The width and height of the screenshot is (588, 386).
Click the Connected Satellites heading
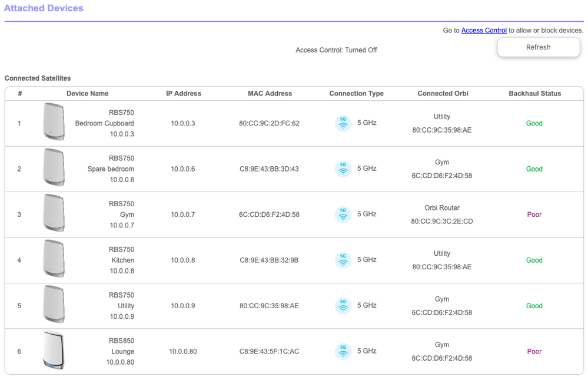(x=38, y=78)
